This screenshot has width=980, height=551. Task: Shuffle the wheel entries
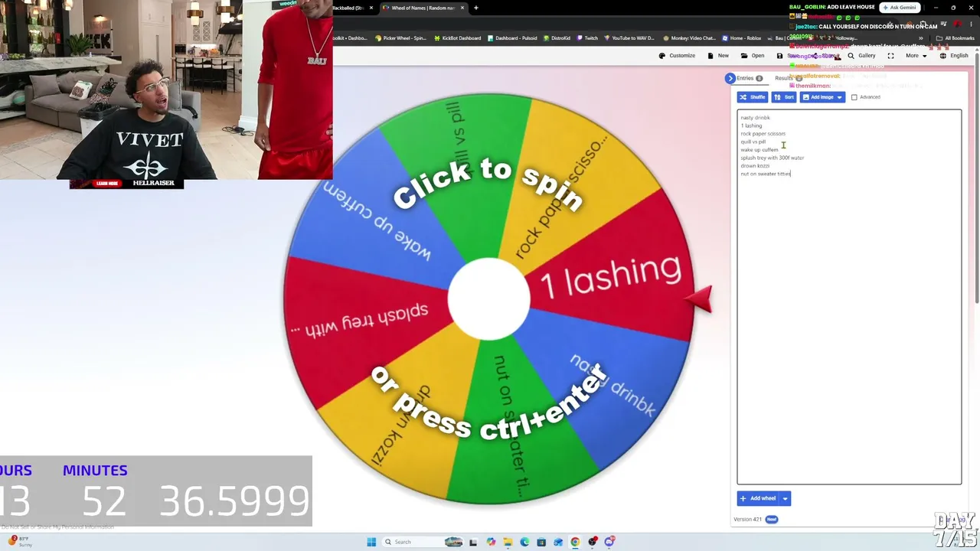[752, 97]
